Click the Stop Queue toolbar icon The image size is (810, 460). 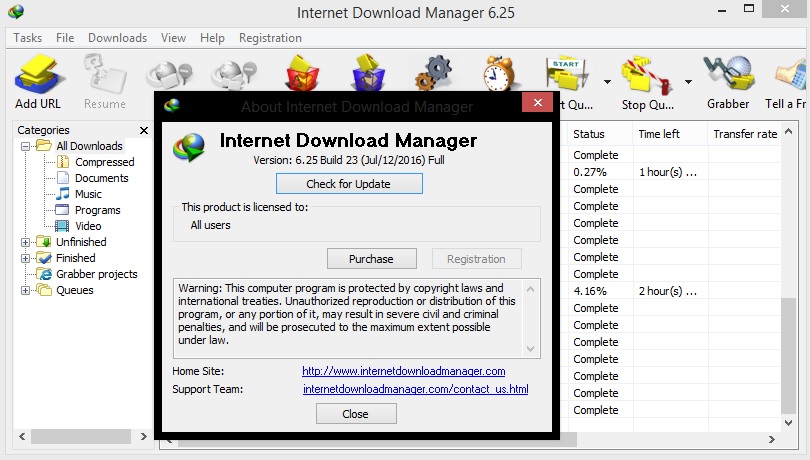coord(647,76)
